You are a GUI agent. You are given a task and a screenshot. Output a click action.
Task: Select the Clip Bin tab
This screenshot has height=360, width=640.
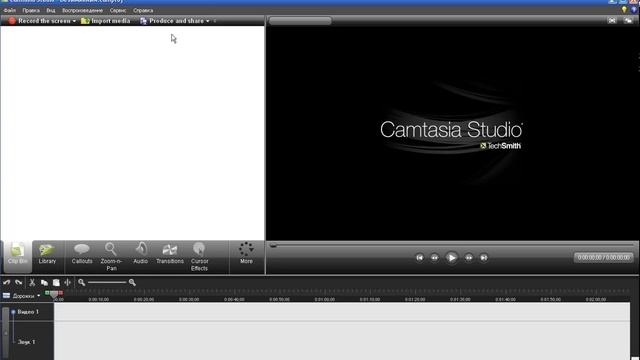(18, 256)
